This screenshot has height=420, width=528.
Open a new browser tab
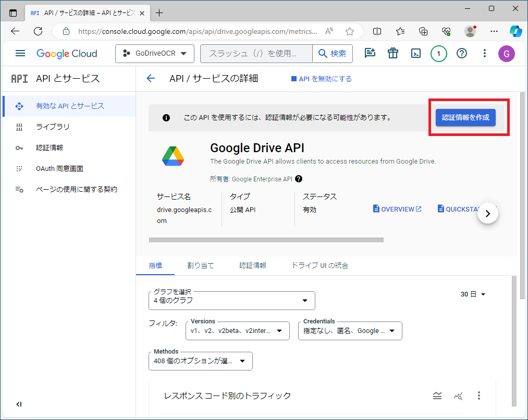(x=159, y=13)
